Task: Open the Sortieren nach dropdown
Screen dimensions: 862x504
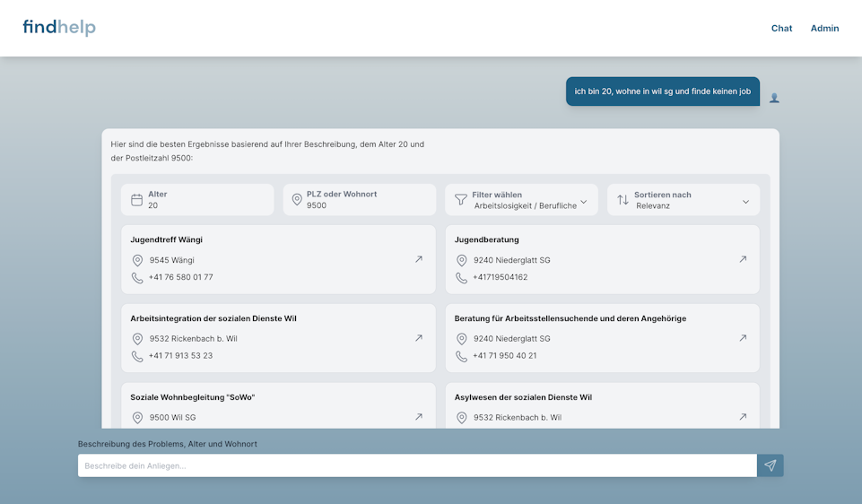Action: pos(745,202)
